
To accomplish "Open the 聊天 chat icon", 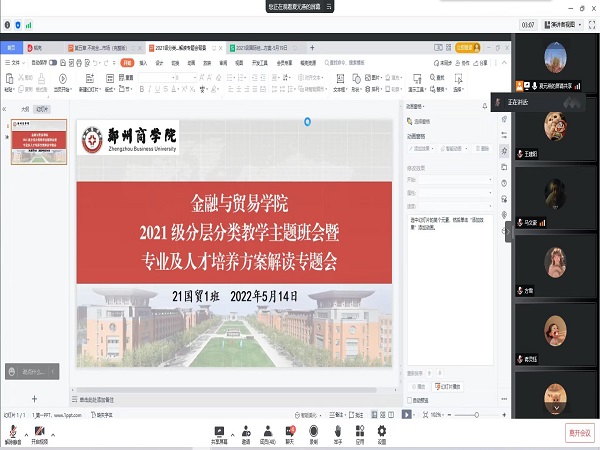I will (290, 430).
